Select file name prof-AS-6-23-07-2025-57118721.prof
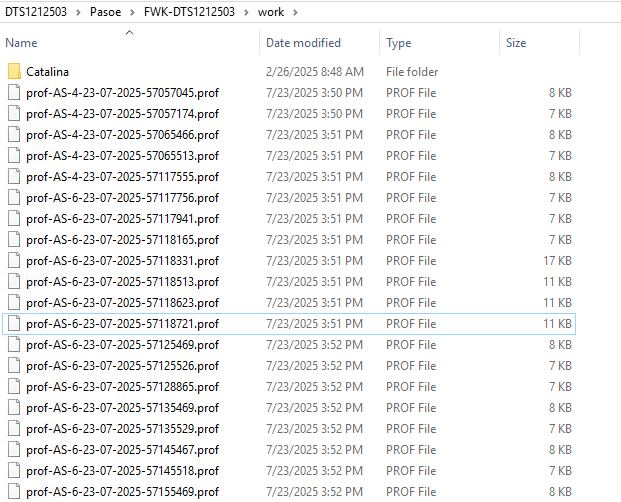Screen dimensions: 621x502 (122, 323)
